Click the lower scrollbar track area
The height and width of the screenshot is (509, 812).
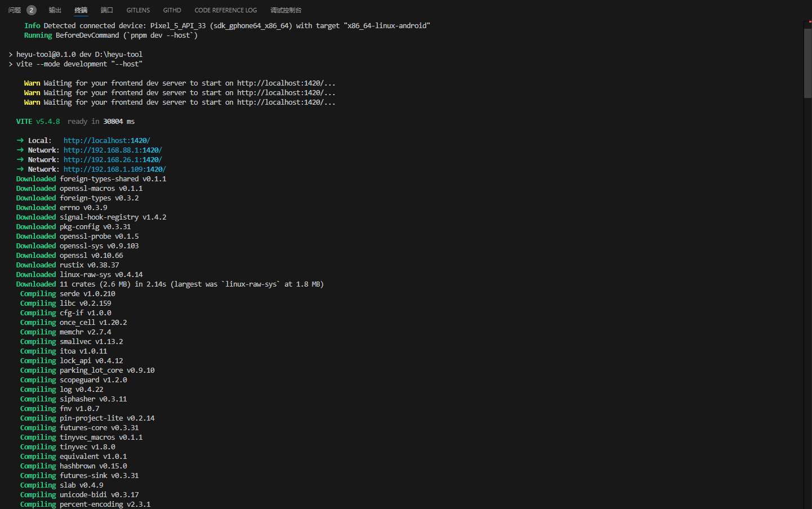point(807,304)
